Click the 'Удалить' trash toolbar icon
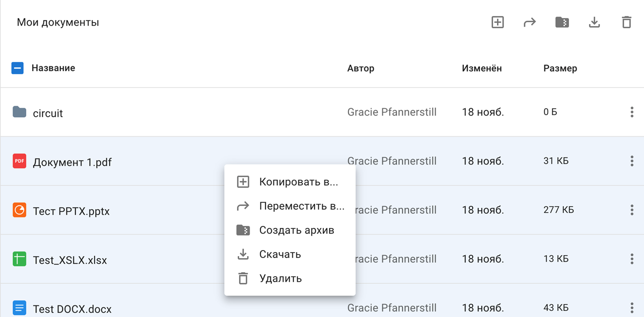Viewport: 644px width, 317px height. pos(626,22)
